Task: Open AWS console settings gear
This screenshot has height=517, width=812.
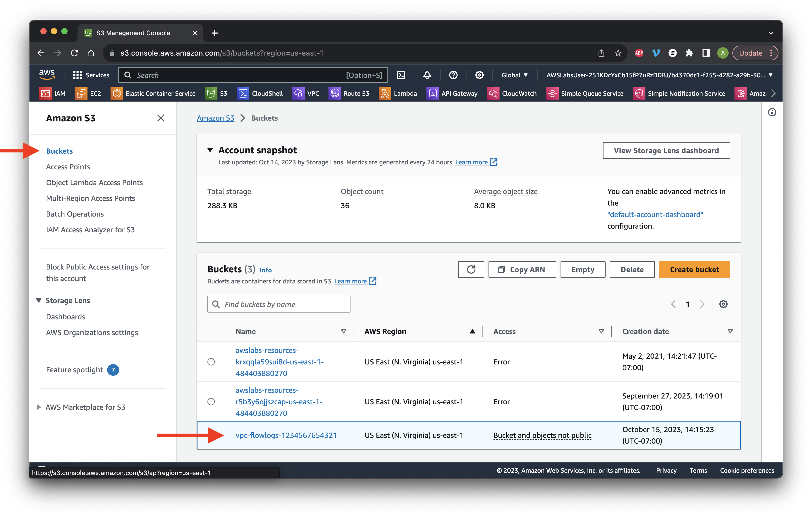Action: pyautogui.click(x=479, y=75)
